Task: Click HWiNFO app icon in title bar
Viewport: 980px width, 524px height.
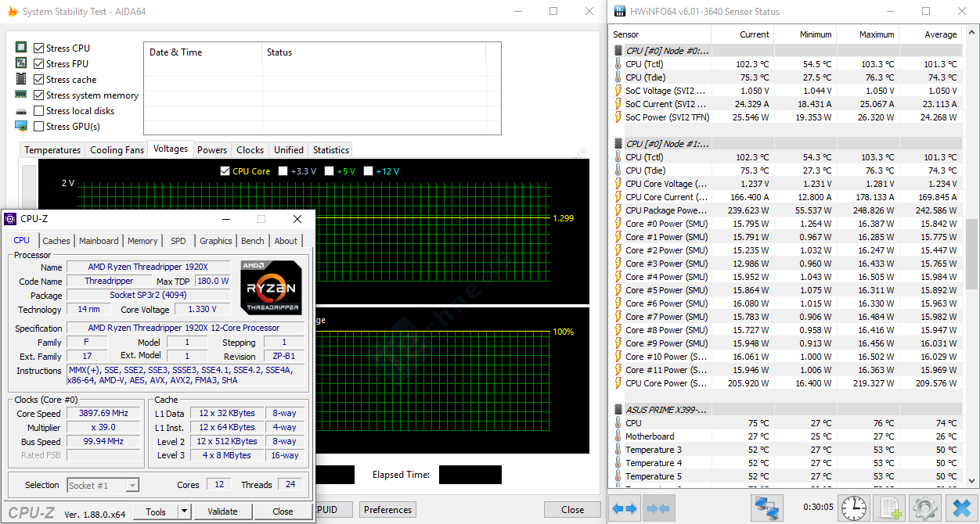Action: pos(620,12)
